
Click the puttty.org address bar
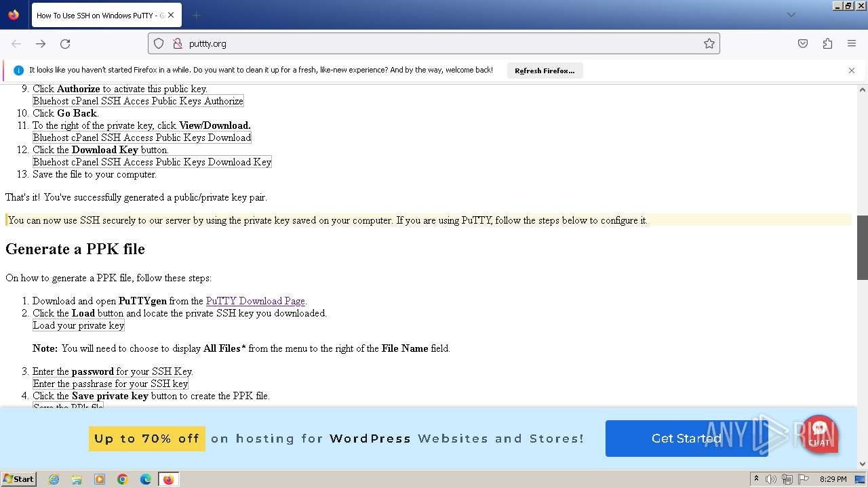tap(434, 43)
